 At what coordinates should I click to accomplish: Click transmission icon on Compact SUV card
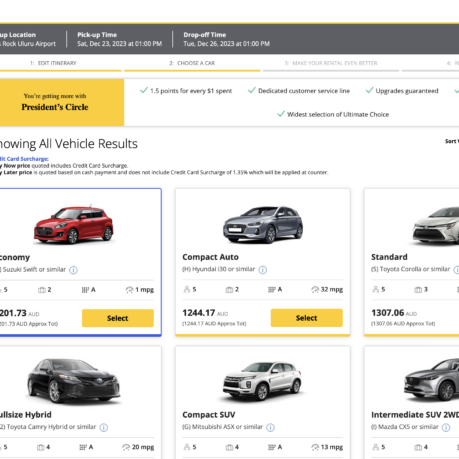pos(272,447)
